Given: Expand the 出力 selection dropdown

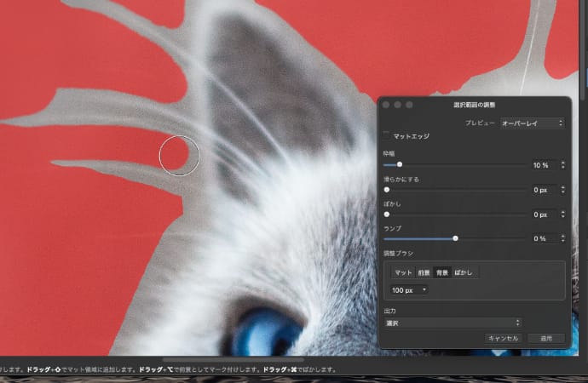Looking at the screenshot, I should coord(453,323).
